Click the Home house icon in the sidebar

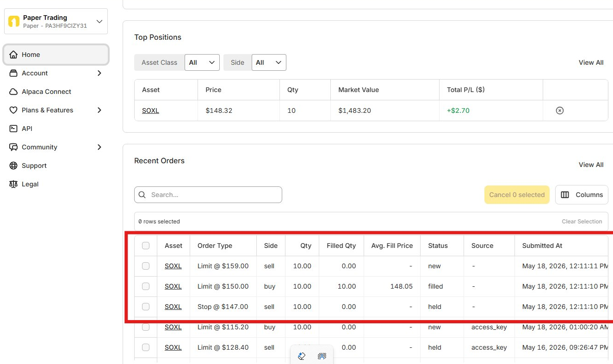13,55
